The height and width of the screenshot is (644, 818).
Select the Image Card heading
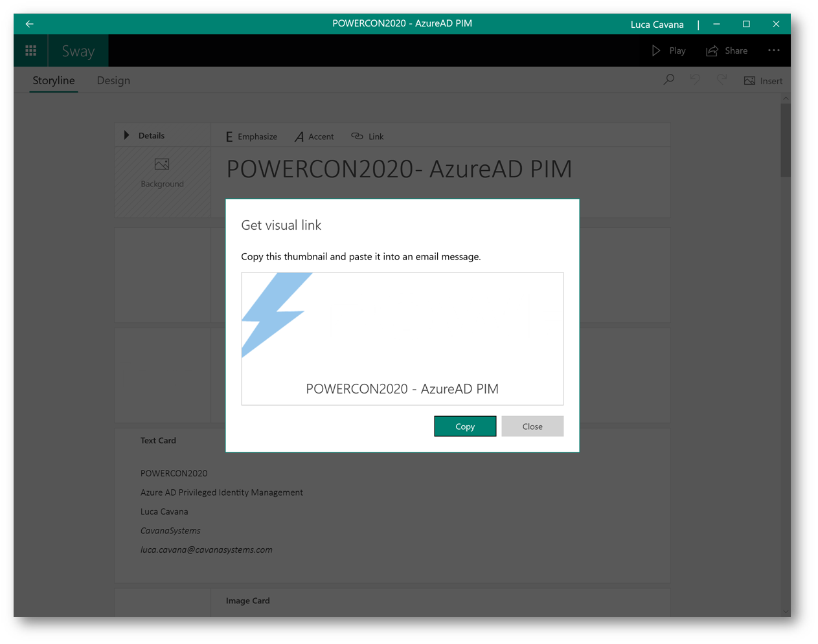click(x=248, y=601)
